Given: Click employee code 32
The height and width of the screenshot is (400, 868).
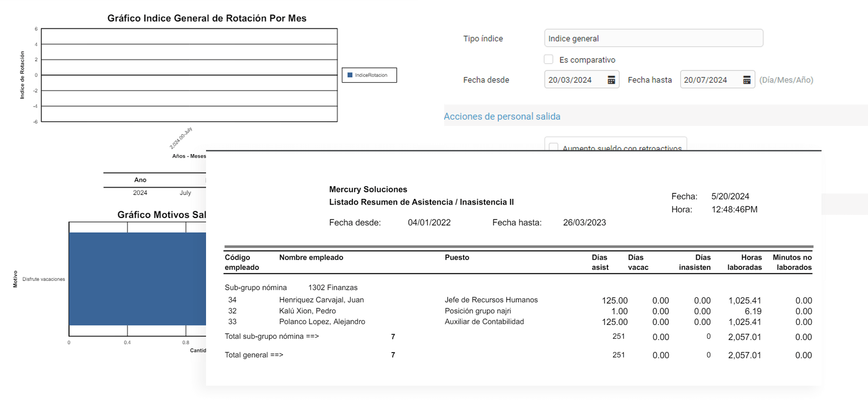Looking at the screenshot, I should (x=232, y=311).
